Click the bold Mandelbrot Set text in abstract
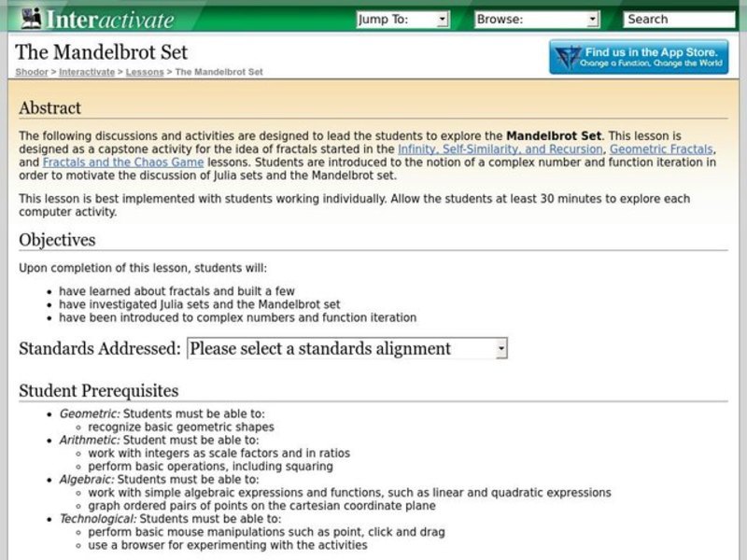747x560 pixels. pyautogui.click(x=555, y=135)
